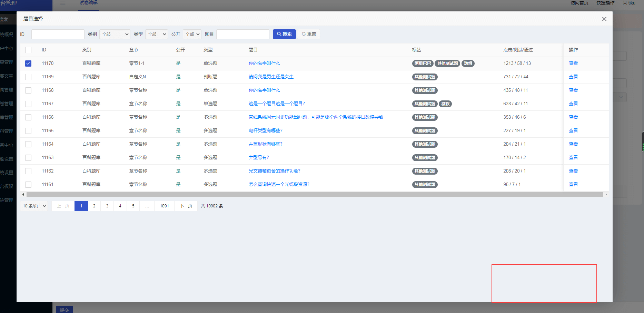Open question link 这是一个题目这是一个题目?
This screenshot has width=644, height=313.
pyautogui.click(x=277, y=104)
